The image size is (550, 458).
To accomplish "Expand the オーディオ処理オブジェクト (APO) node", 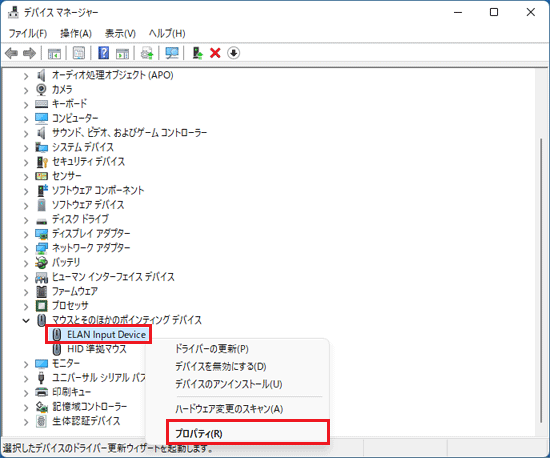I will pos(26,76).
